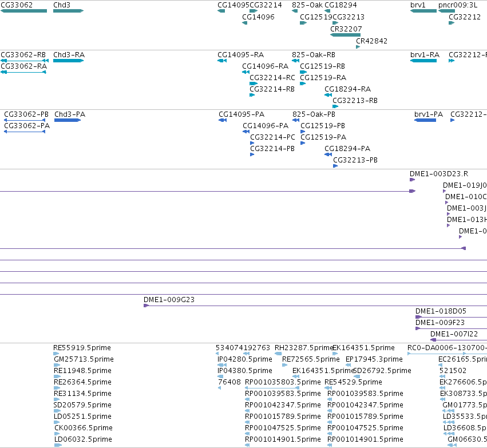
Task: Click the 825-Oak gene label
Action: pos(307,5)
